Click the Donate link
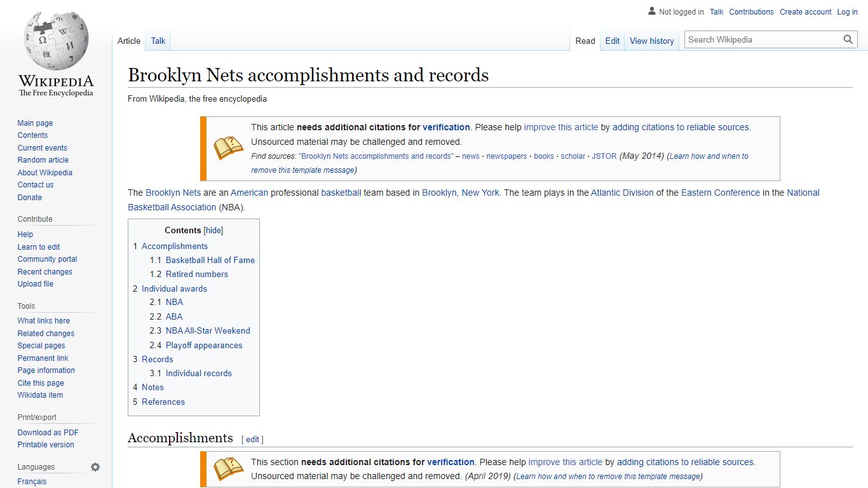The image size is (868, 488). click(30, 198)
